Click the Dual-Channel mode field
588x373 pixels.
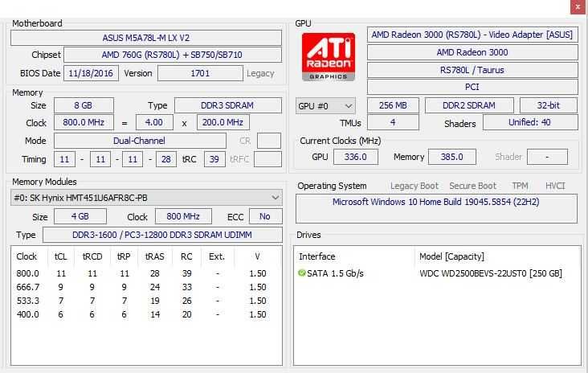coord(140,141)
